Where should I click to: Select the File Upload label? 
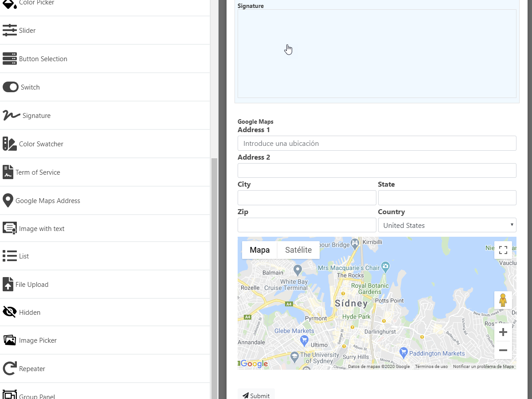point(32,285)
